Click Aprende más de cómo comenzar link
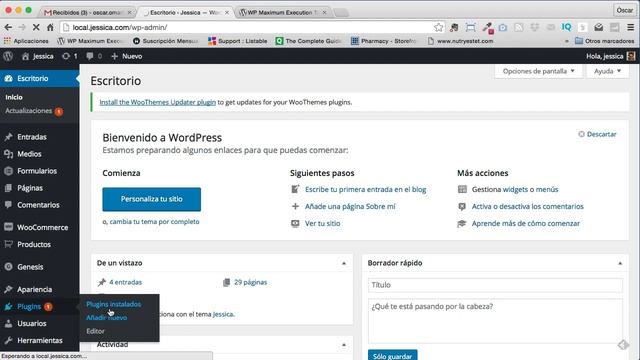 tap(526, 224)
